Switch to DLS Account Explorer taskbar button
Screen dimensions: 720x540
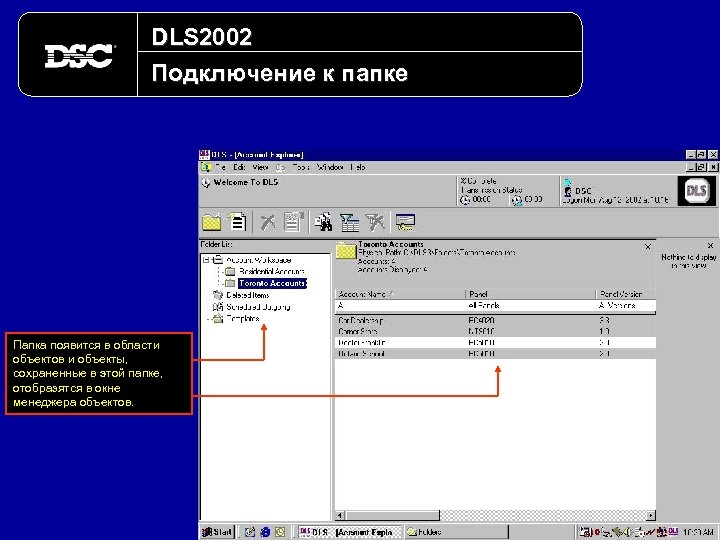click(x=349, y=532)
